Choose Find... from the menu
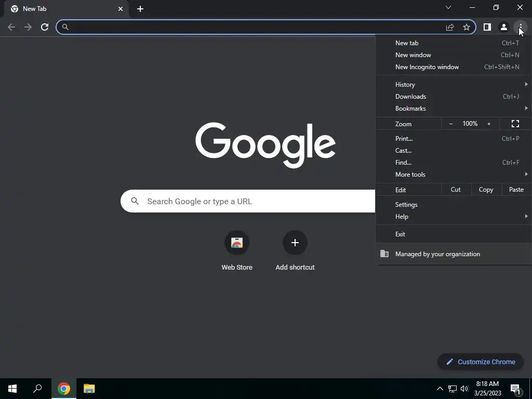The width and height of the screenshot is (532, 399). click(454, 163)
